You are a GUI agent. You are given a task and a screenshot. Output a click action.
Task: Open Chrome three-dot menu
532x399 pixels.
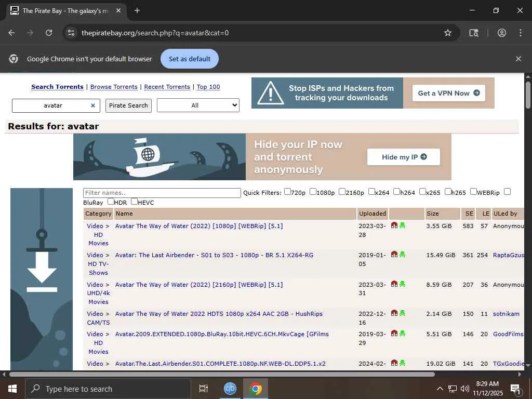tap(521, 33)
